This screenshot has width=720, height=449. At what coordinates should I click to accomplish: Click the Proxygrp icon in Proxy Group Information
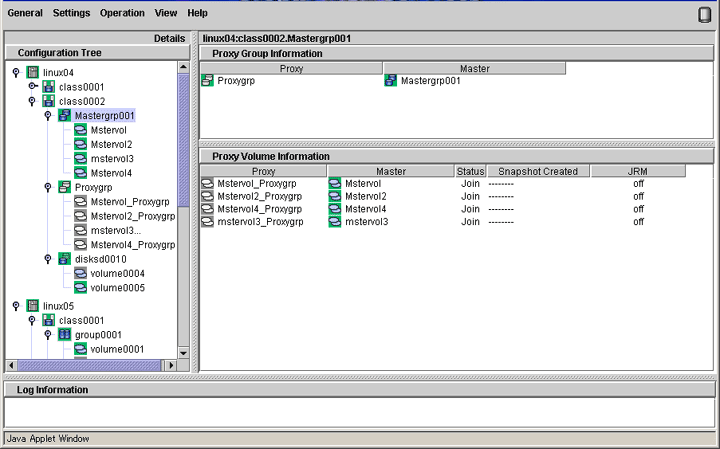click(x=208, y=81)
